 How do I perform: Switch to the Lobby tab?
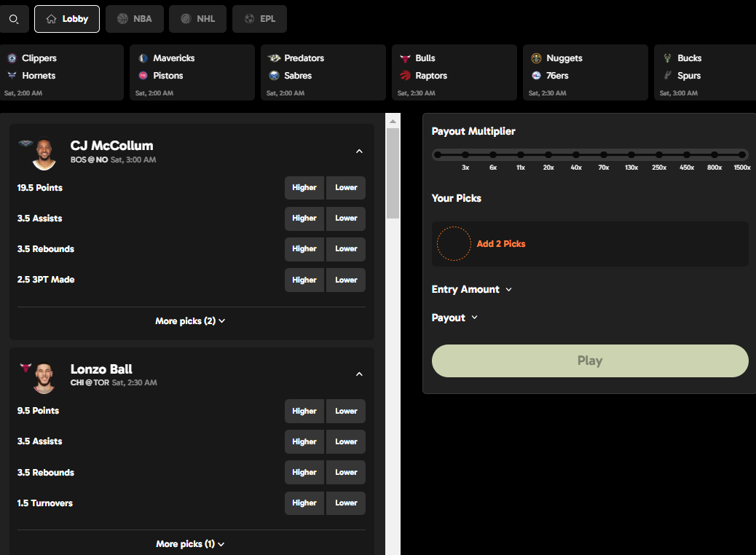tap(67, 19)
